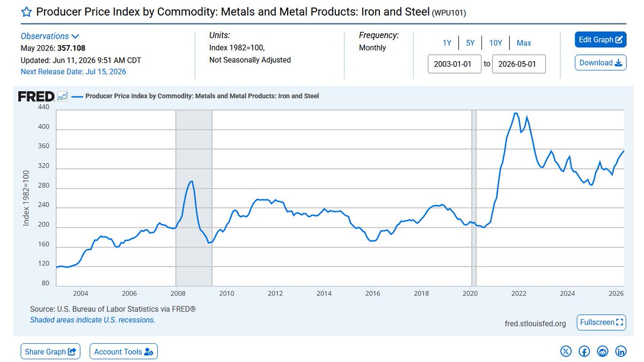This screenshot has height=362, width=644.
Task: Share the graph on Reddit
Action: (x=603, y=351)
